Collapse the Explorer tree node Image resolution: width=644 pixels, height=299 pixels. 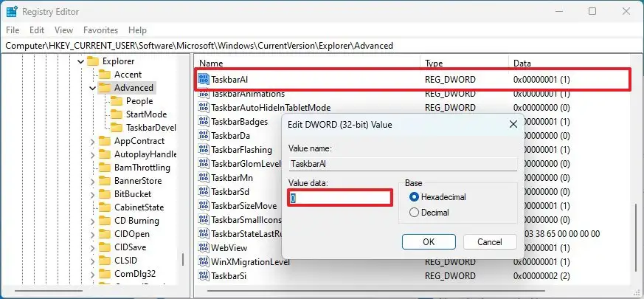pos(80,61)
